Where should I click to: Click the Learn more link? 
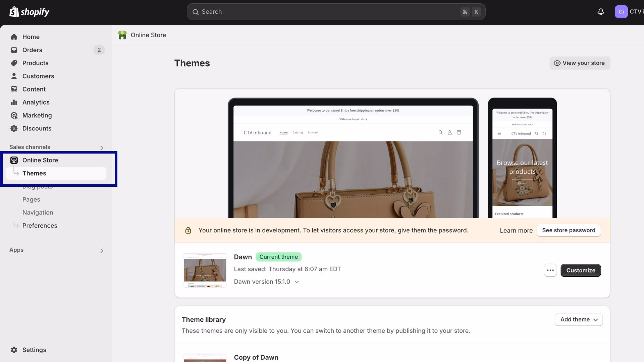516,231
